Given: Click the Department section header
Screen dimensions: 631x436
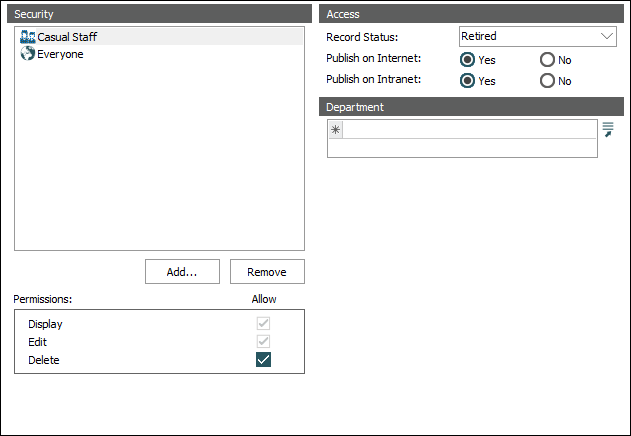Looking at the screenshot, I should (x=470, y=107).
